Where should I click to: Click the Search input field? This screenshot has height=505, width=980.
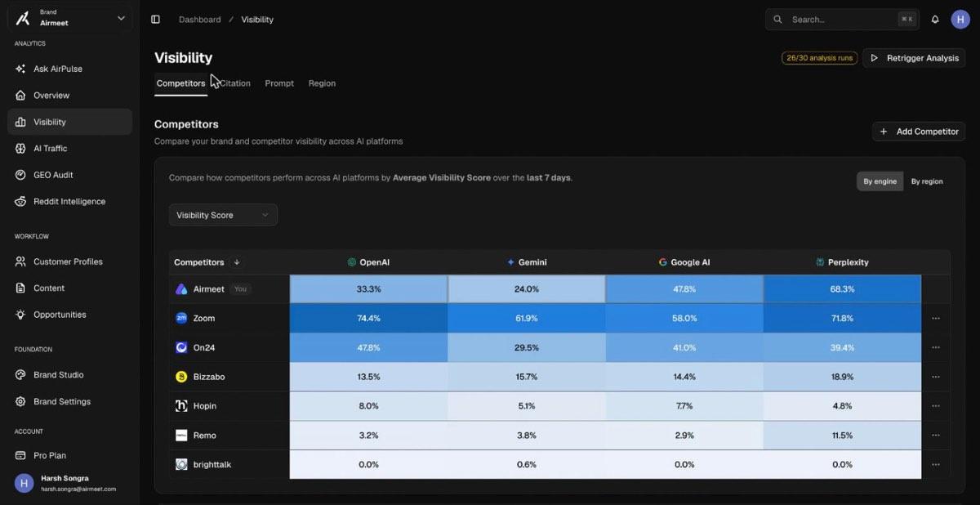[x=841, y=20]
